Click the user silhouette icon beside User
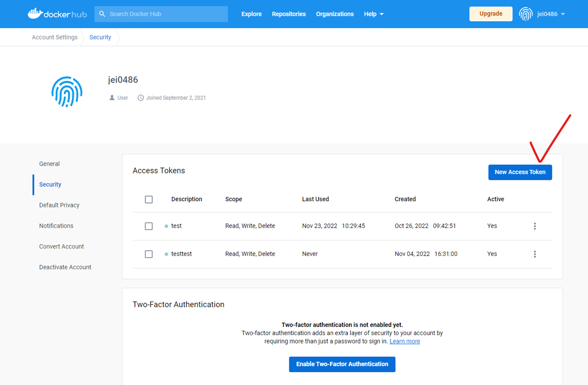Screen dimensions: 588x385 pos(112,98)
